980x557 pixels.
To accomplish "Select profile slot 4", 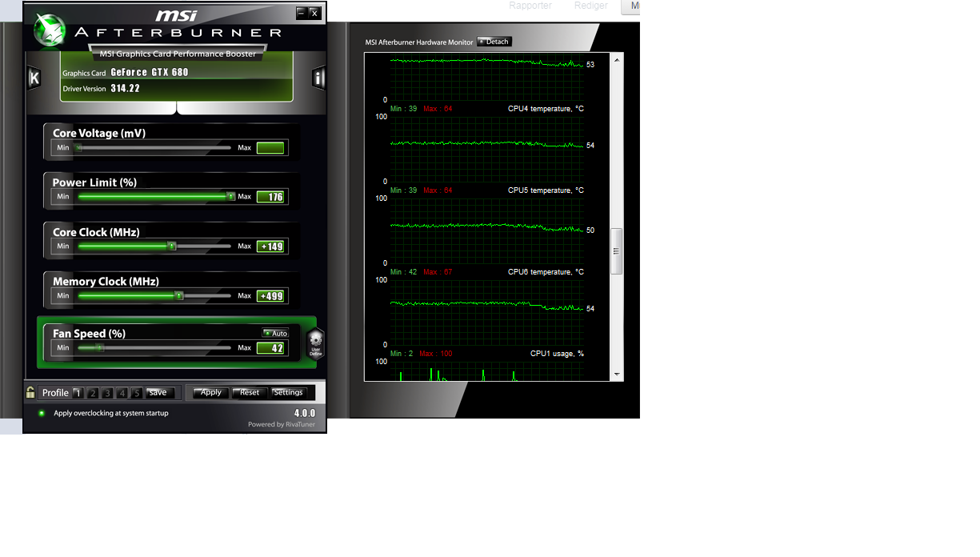I will click(x=122, y=393).
